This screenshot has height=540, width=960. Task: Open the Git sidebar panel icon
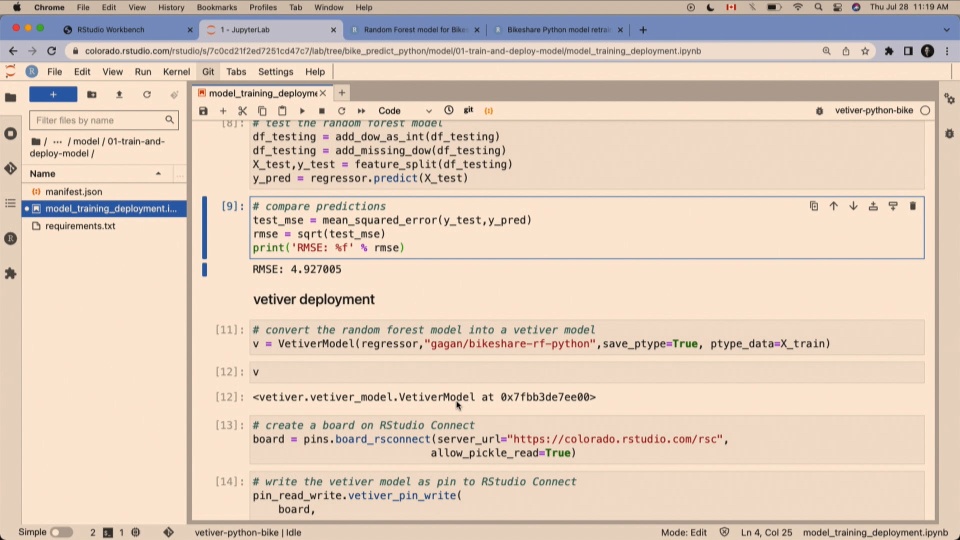point(10,168)
